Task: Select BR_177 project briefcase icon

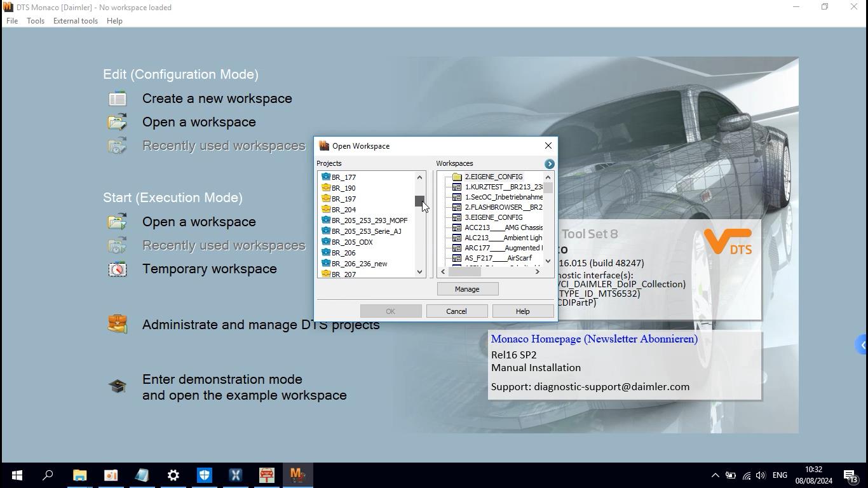Action: pos(326,177)
